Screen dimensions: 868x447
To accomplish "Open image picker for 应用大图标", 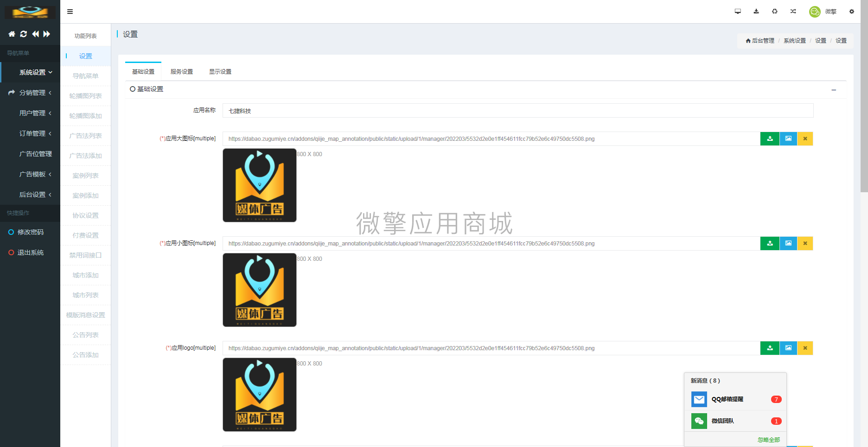I will (x=788, y=139).
